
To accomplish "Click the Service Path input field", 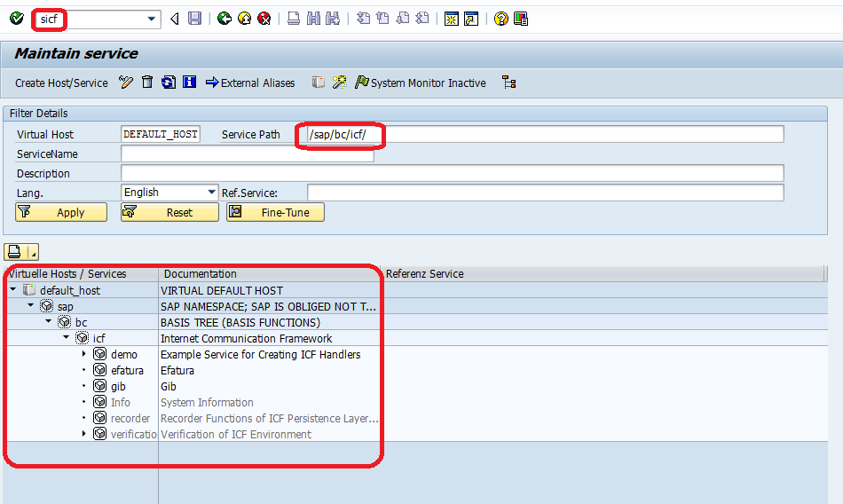I will point(545,135).
